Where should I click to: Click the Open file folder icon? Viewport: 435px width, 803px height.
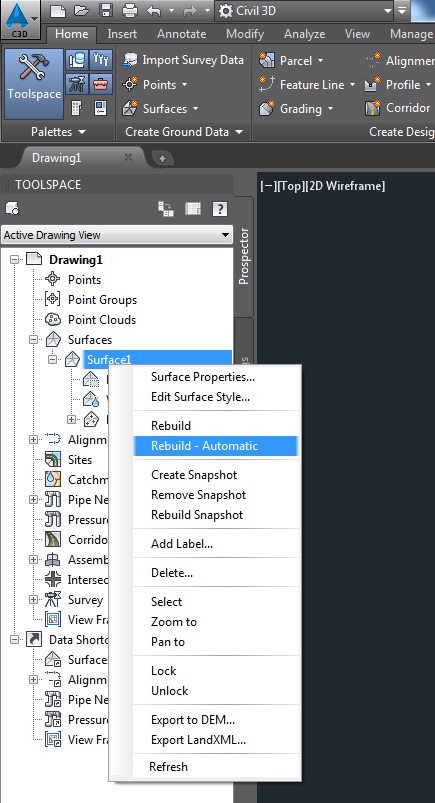point(82,10)
